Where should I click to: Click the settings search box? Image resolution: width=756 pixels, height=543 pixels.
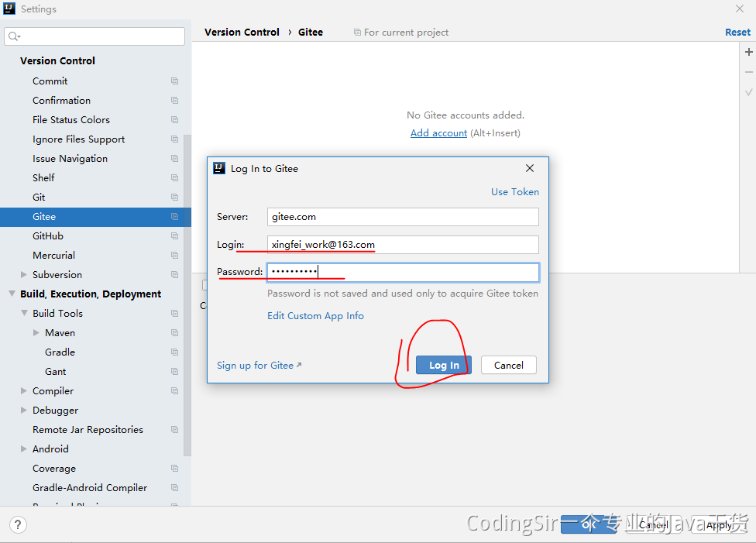coord(94,36)
